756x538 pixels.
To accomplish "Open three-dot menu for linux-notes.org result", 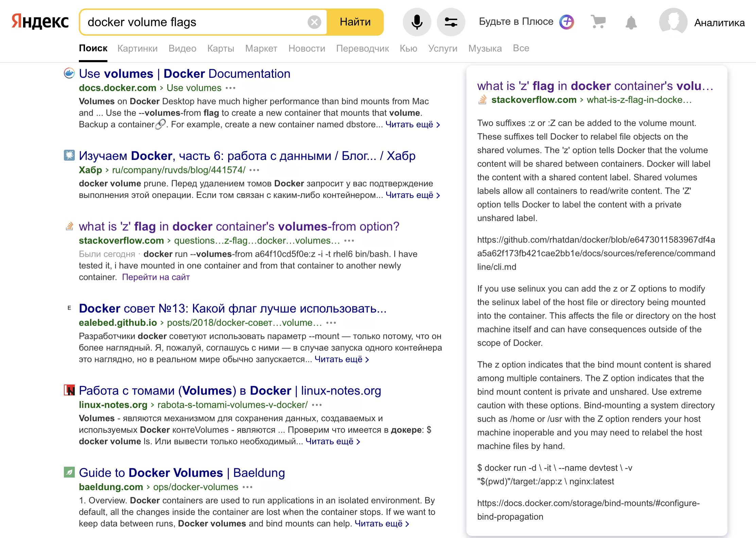I will 317,405.
